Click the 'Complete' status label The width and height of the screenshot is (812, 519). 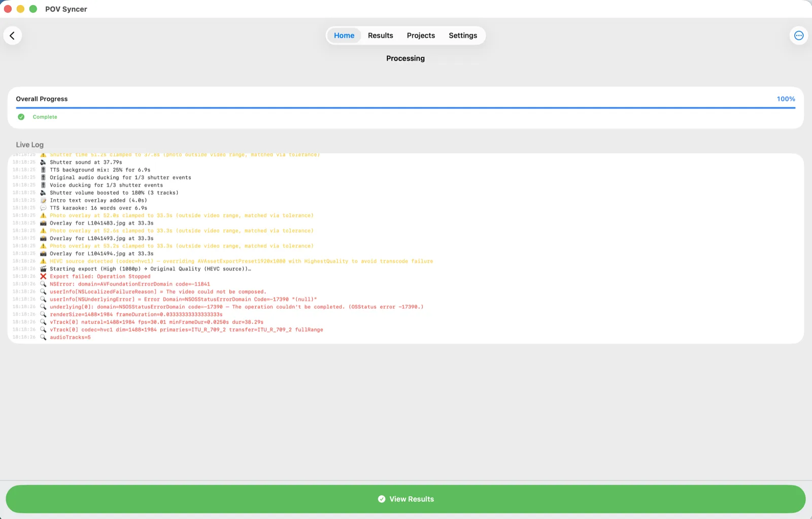click(x=45, y=117)
